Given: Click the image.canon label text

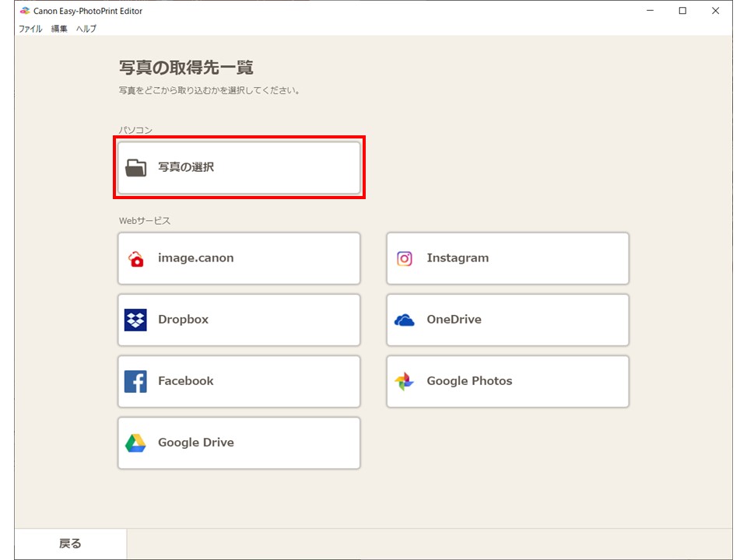Looking at the screenshot, I should point(196,258).
